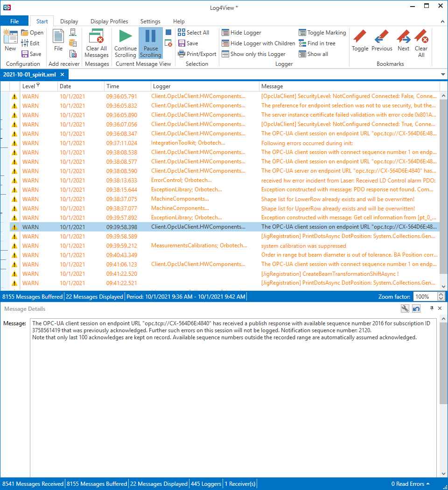Add the document-with-globe receiver icon
448x490 pixels.
click(73, 54)
